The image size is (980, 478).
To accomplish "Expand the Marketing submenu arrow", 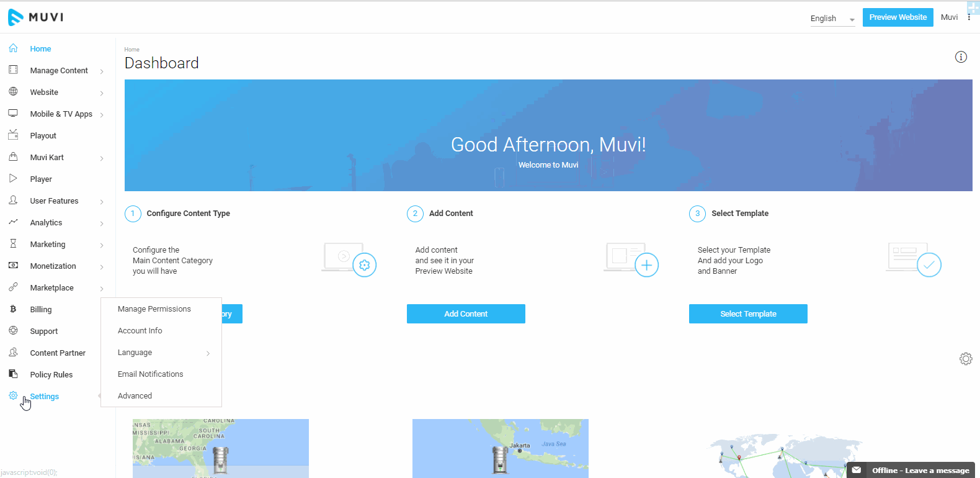I will [102, 245].
